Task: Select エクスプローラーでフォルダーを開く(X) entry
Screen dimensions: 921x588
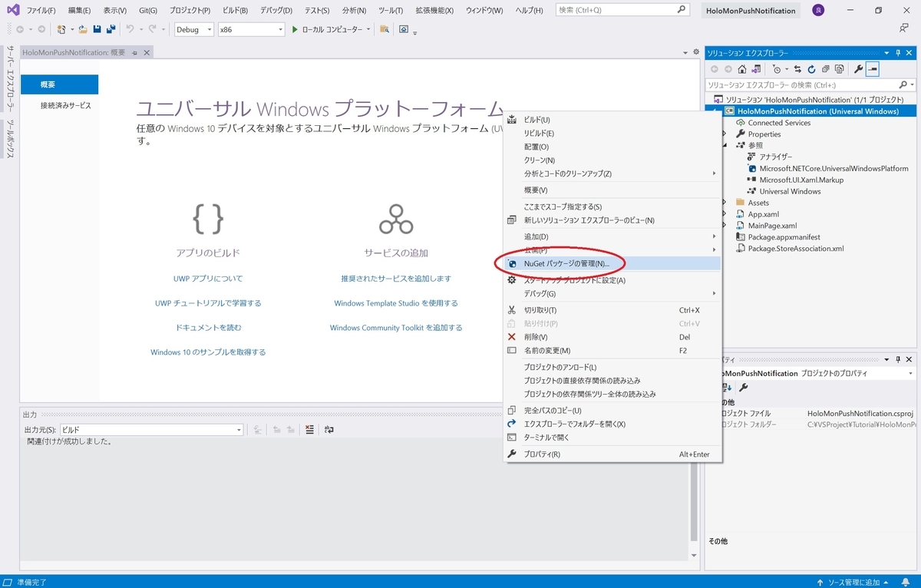Action: click(612, 424)
